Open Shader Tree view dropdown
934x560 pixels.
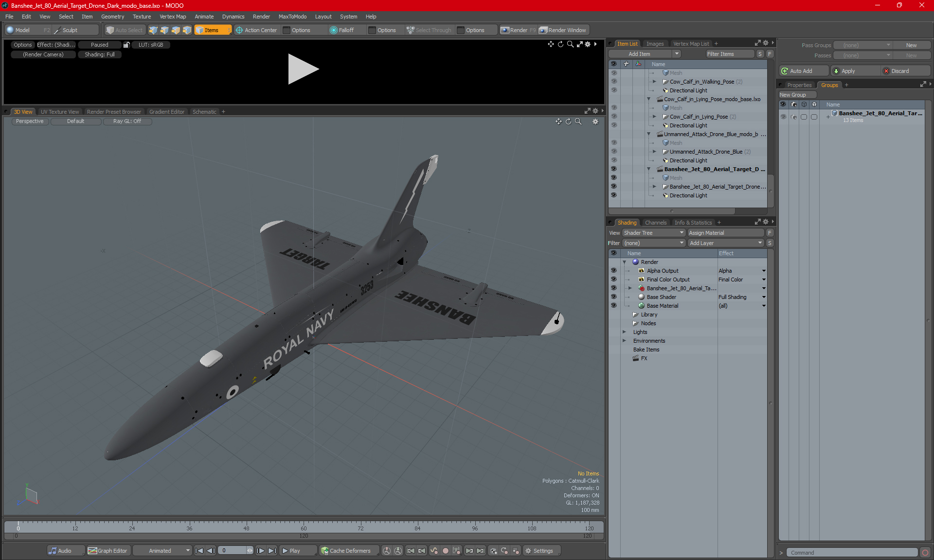click(654, 233)
